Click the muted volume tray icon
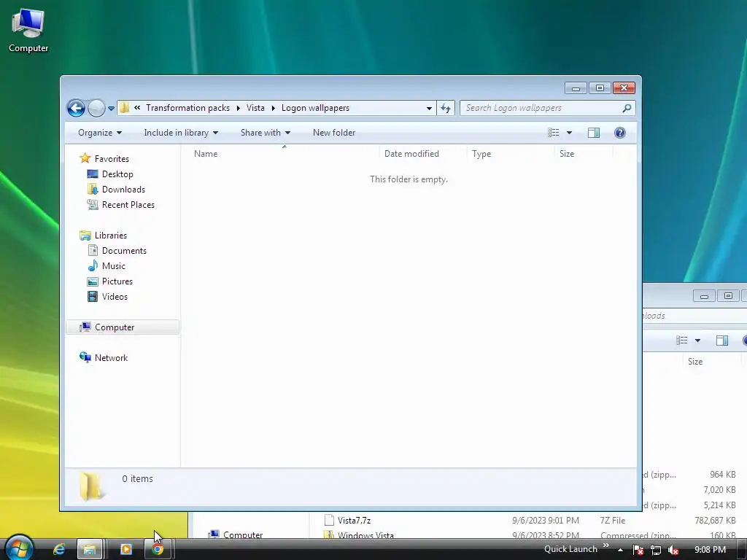 click(x=673, y=550)
